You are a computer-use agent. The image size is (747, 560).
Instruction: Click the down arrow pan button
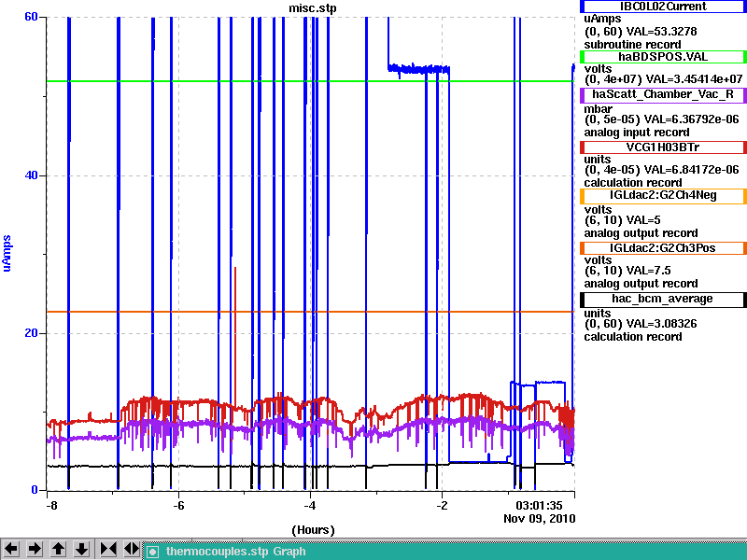tap(81, 549)
